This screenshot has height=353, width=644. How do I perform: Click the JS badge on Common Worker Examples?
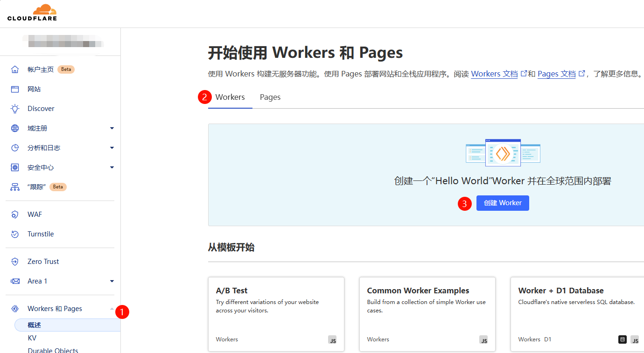[484, 340]
